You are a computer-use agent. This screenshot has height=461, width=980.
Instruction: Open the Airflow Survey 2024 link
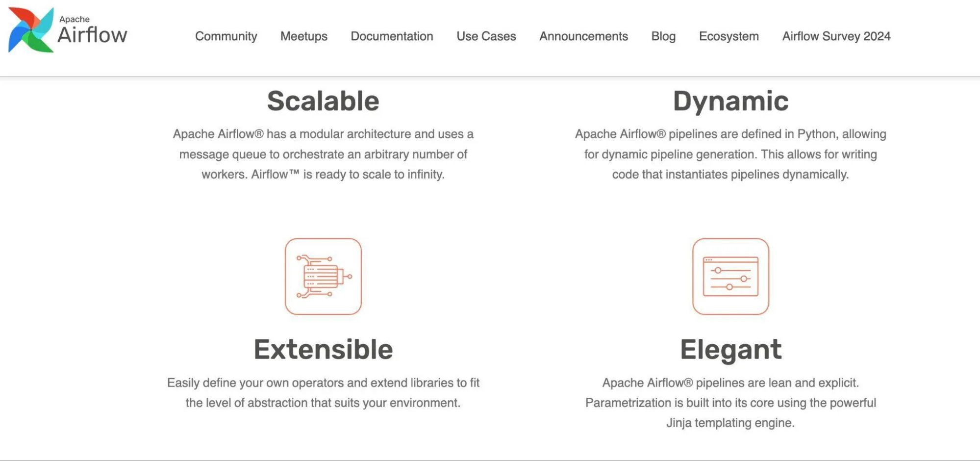[x=836, y=36]
